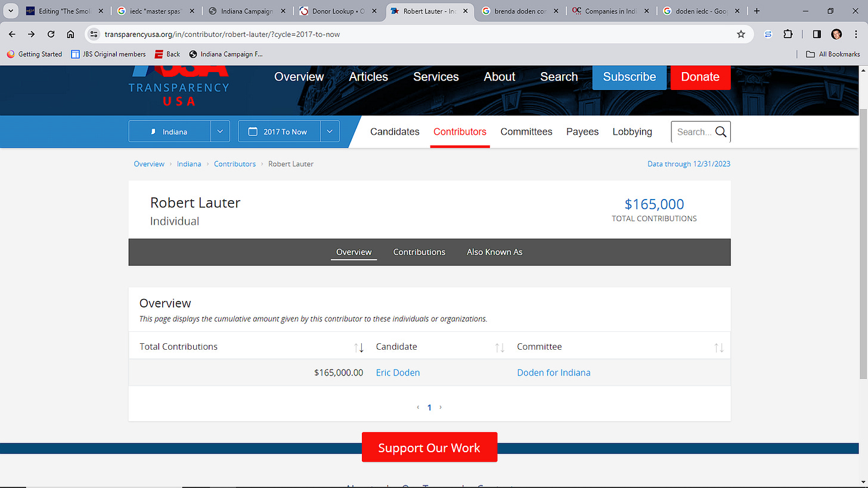This screenshot has width=868, height=488.
Task: Click Overview in the breadcrumb
Action: (149, 164)
